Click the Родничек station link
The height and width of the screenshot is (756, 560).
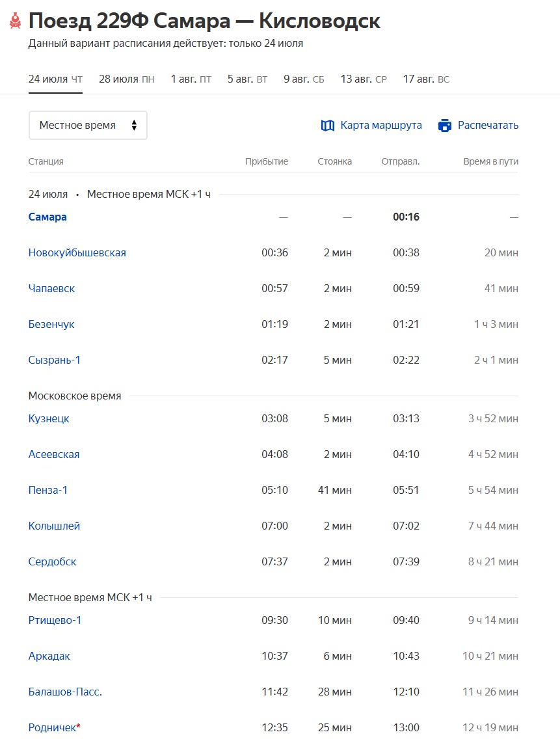click(52, 728)
